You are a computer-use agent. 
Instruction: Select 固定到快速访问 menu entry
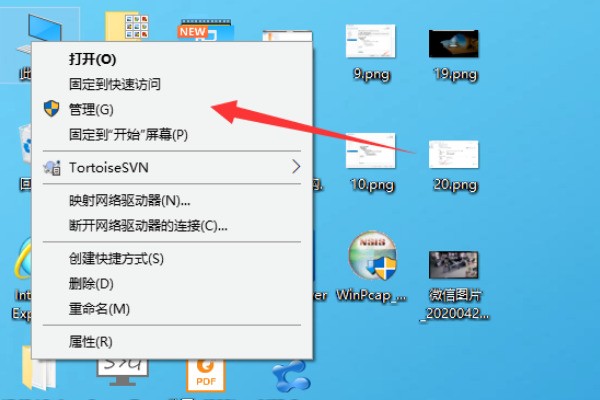172,84
